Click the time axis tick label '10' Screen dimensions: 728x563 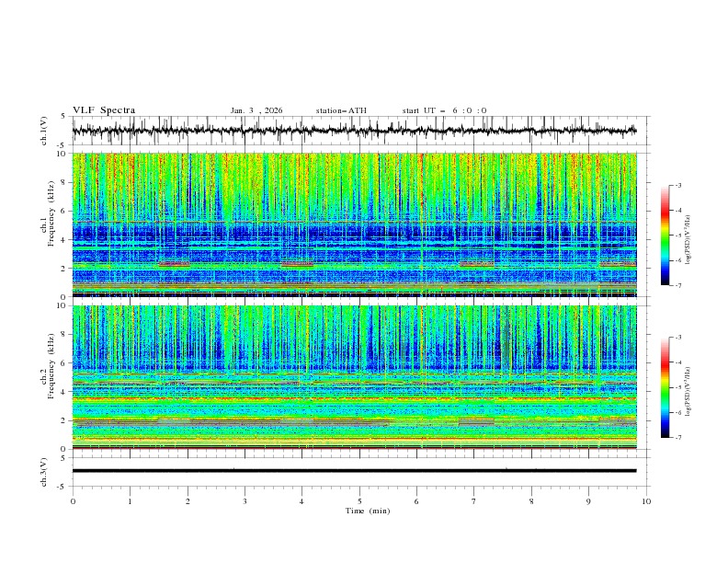pos(646,501)
